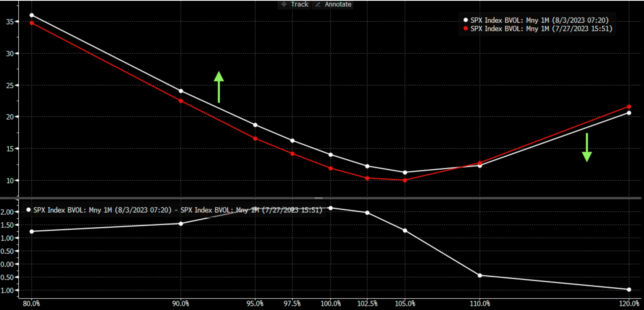Click the Track button label
The width and height of the screenshot is (644, 310).
click(x=299, y=4)
